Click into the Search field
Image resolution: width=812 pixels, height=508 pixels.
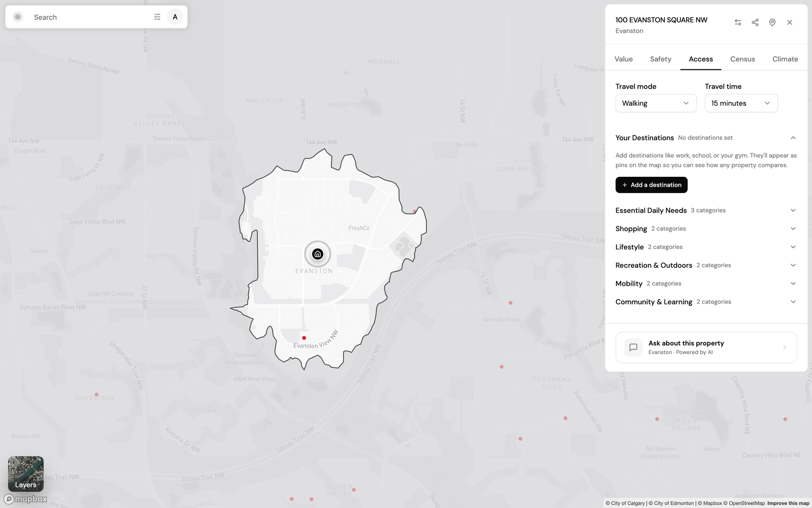tap(90, 17)
